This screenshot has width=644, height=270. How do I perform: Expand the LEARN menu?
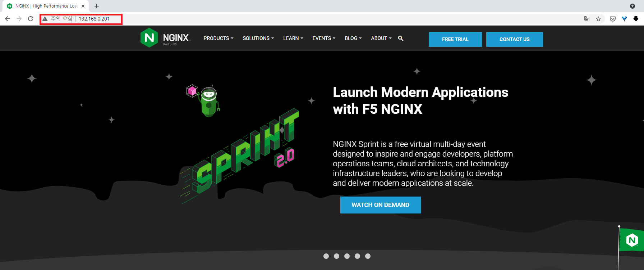pos(293,38)
